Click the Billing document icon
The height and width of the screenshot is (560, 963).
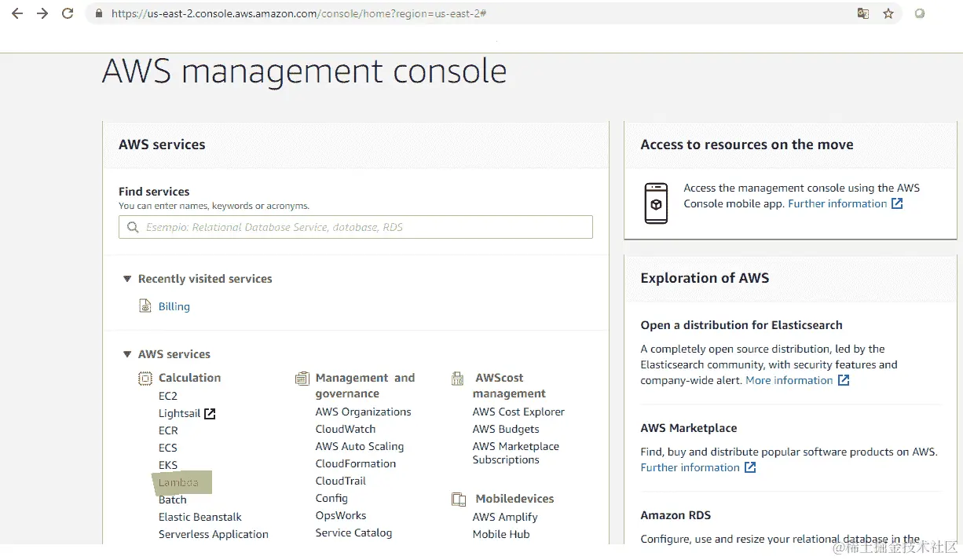point(145,306)
